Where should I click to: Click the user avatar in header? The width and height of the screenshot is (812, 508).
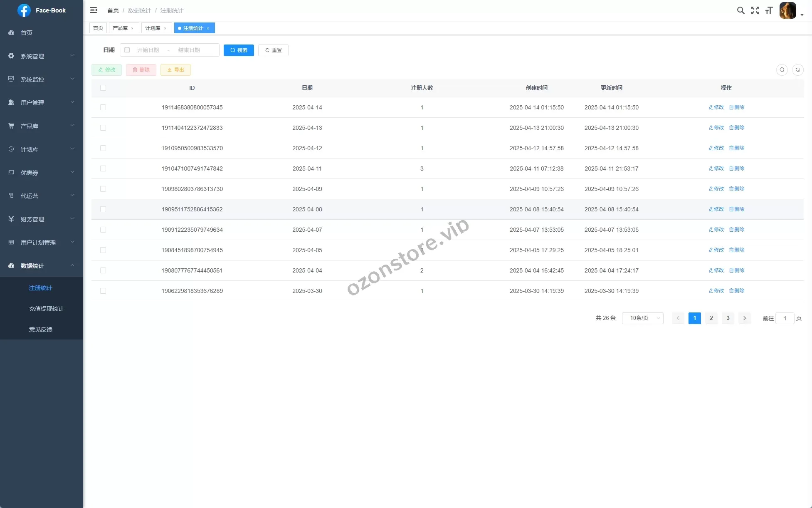pos(787,10)
